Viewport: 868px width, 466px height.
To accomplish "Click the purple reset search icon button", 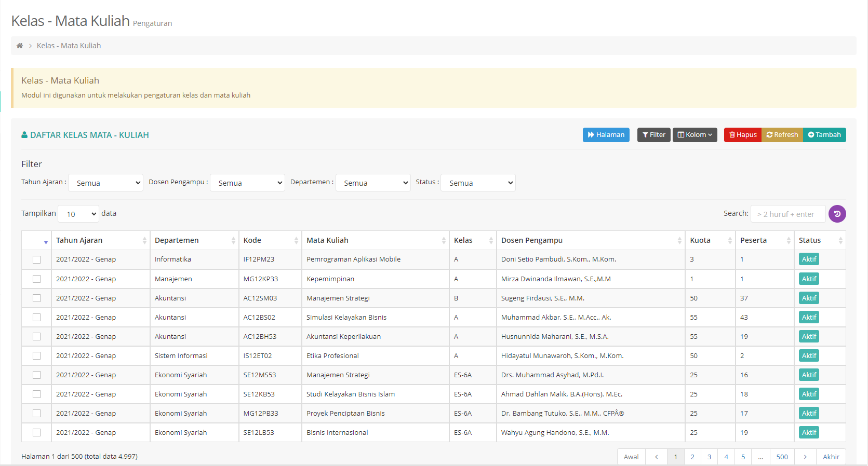I will coord(837,214).
